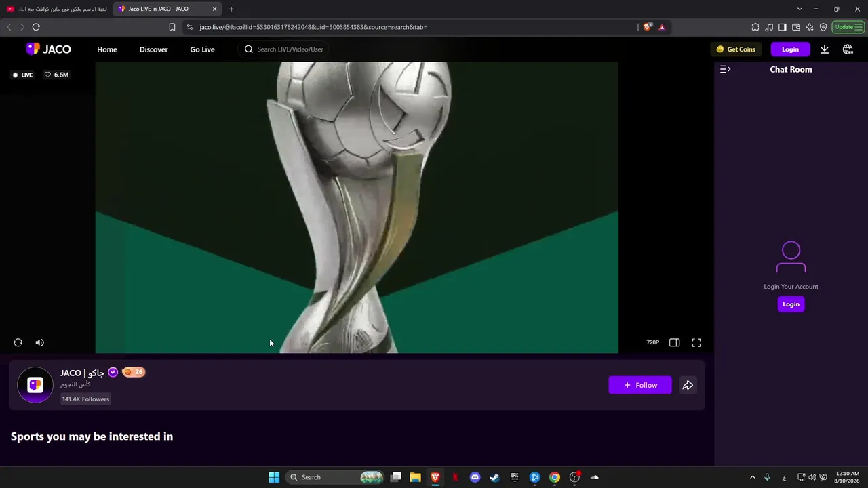Refresh the live stream player
This screenshot has height=488, width=868.
point(18,343)
